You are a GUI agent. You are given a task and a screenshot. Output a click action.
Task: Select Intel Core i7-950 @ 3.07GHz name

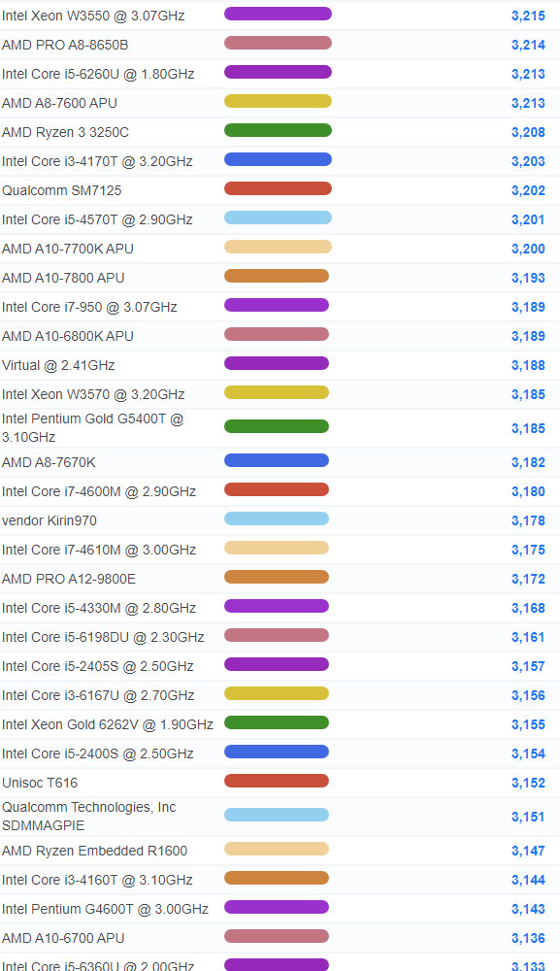coord(89,307)
